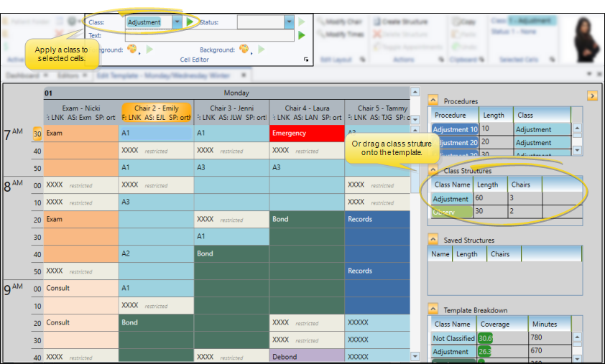Click the red Emergency cell in Chair 4
605x364 pixels.
tap(307, 133)
